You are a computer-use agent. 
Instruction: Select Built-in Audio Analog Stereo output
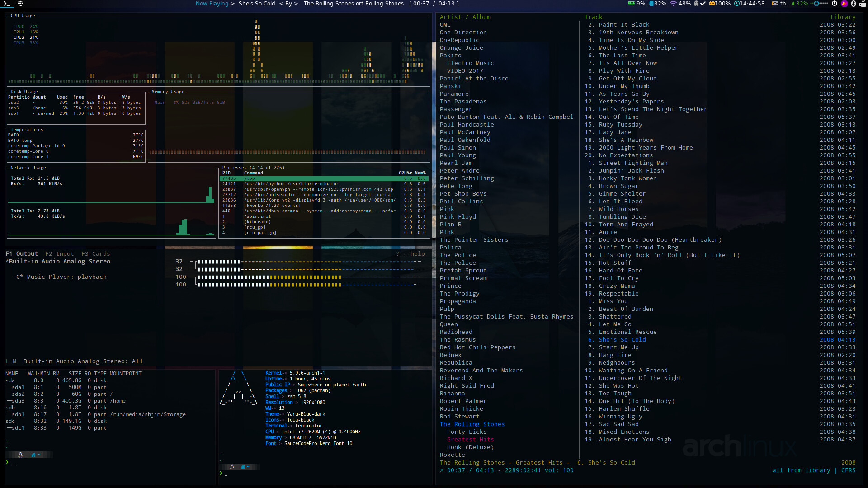58,262
